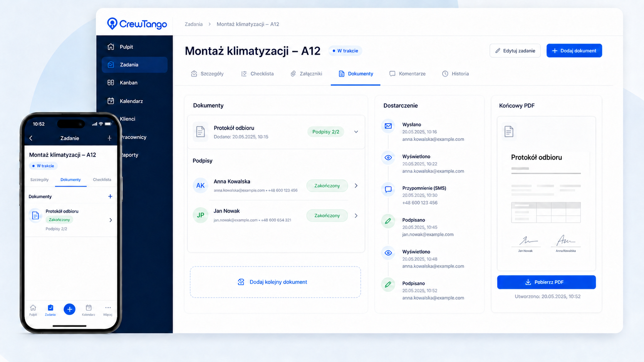Open Pulpit in the sidebar
This screenshot has width=644, height=362.
coord(134,47)
